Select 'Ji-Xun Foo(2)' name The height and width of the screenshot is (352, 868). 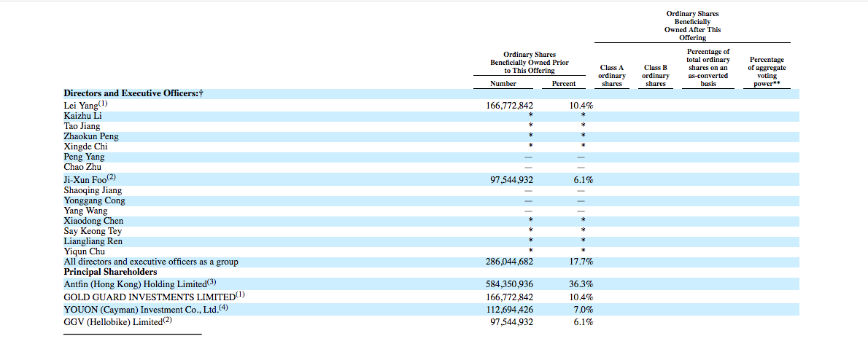90,179
